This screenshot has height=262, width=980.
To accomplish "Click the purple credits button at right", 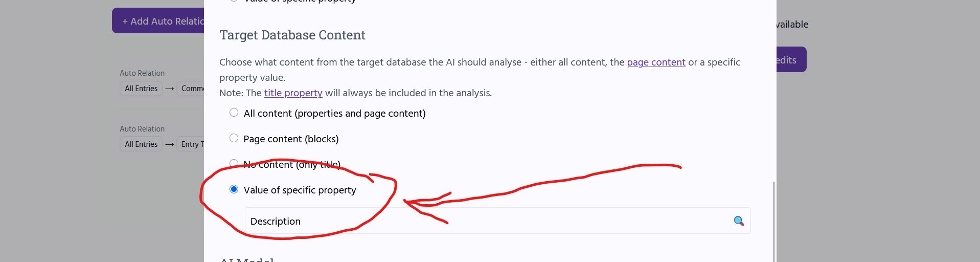I will [791, 60].
